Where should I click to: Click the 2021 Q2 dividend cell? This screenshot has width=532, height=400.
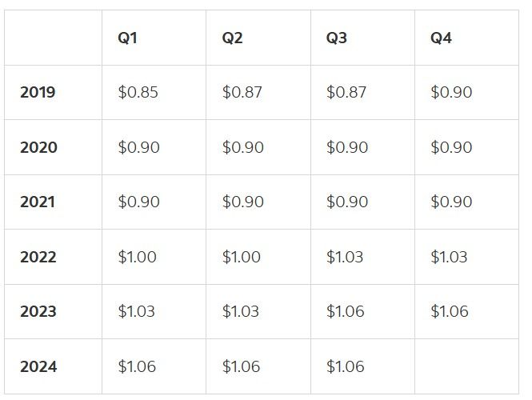242,202
